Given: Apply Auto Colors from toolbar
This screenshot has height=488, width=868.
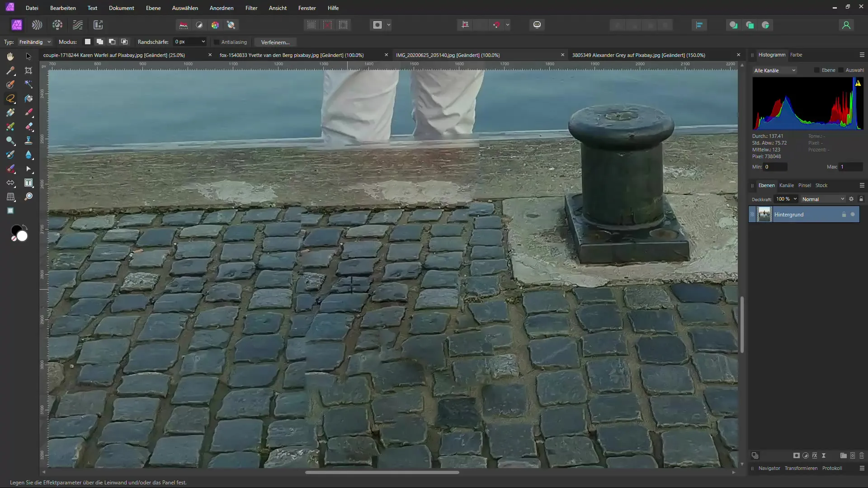Looking at the screenshot, I should (x=215, y=25).
